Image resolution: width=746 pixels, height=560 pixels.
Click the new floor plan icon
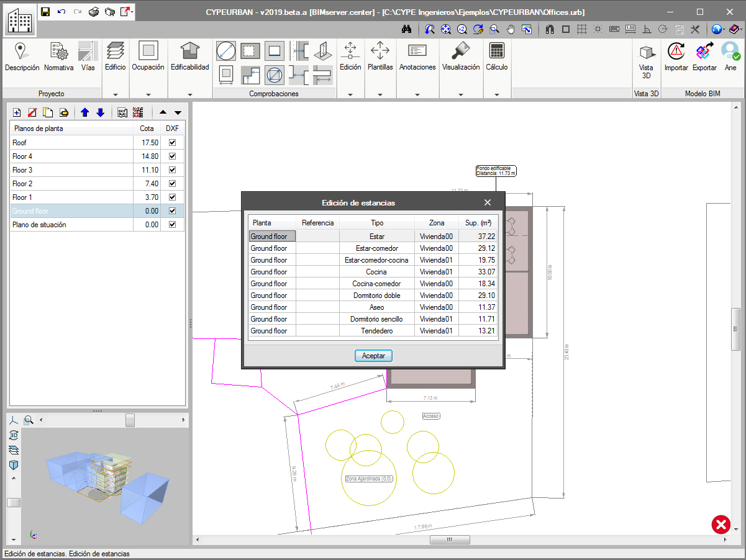[x=17, y=112]
